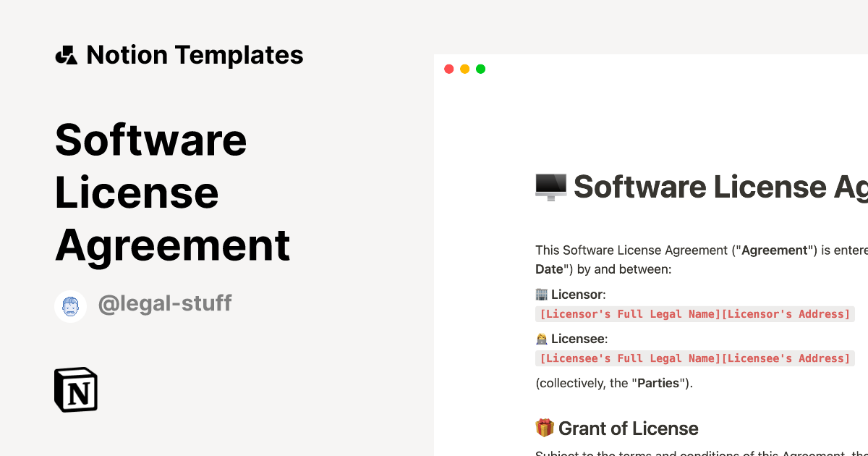This screenshot has width=868, height=456.
Task: Click the Licensee's Address placeholder text
Action: [785, 358]
